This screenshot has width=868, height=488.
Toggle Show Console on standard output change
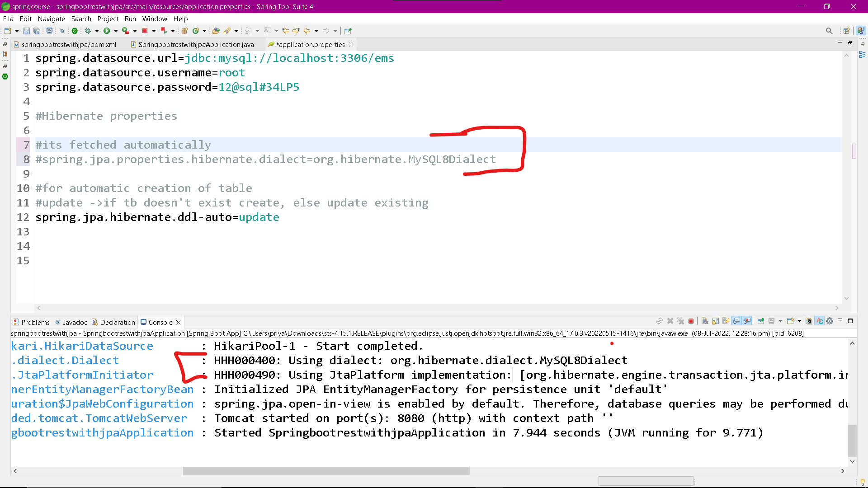[x=736, y=321]
